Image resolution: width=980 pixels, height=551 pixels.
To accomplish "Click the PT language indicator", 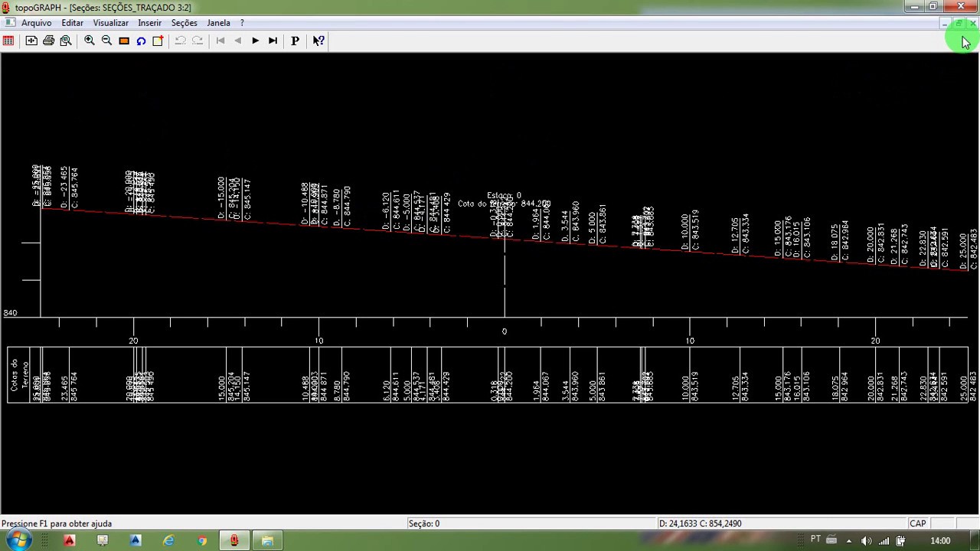I will pyautogui.click(x=815, y=540).
